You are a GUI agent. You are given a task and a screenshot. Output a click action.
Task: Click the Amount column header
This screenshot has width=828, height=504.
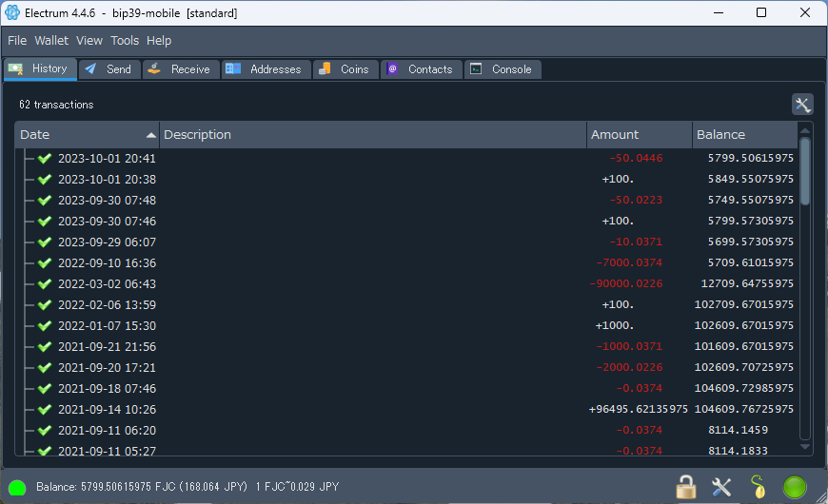640,135
